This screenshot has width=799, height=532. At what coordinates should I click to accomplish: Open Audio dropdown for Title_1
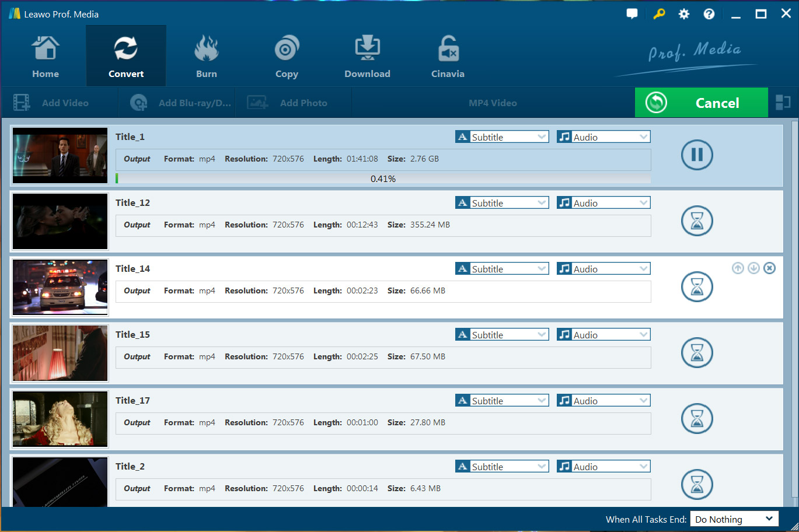pos(603,137)
